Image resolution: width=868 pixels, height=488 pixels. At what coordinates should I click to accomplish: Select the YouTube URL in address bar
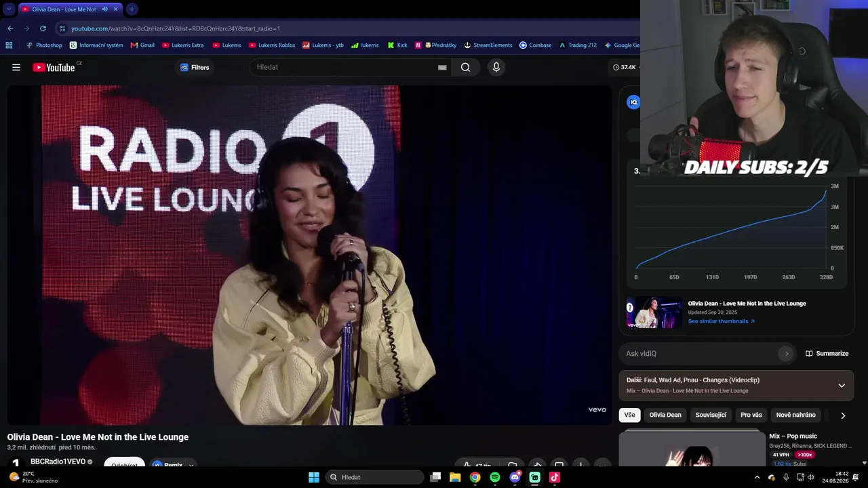tap(176, 28)
